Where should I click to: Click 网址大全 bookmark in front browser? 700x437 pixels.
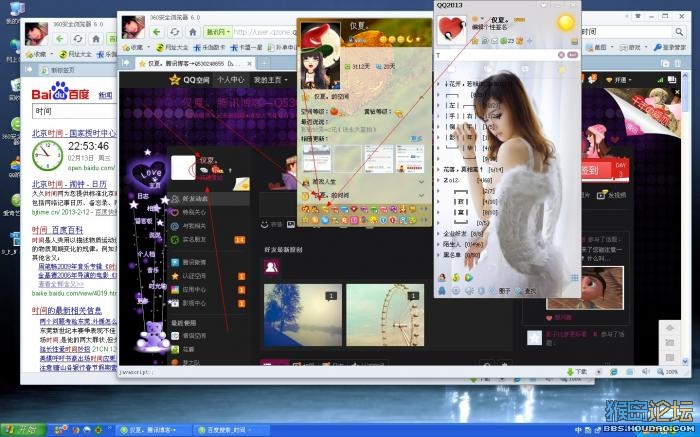(173, 47)
